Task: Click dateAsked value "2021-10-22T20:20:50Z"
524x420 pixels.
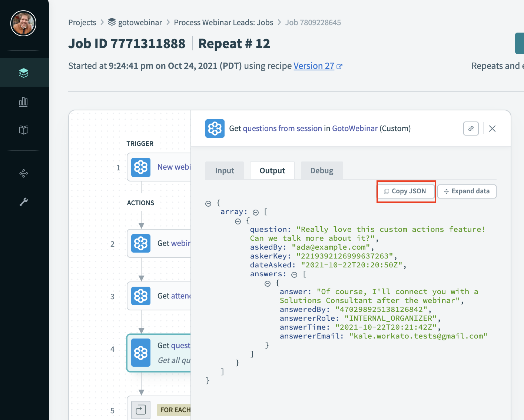Action: (x=352, y=265)
